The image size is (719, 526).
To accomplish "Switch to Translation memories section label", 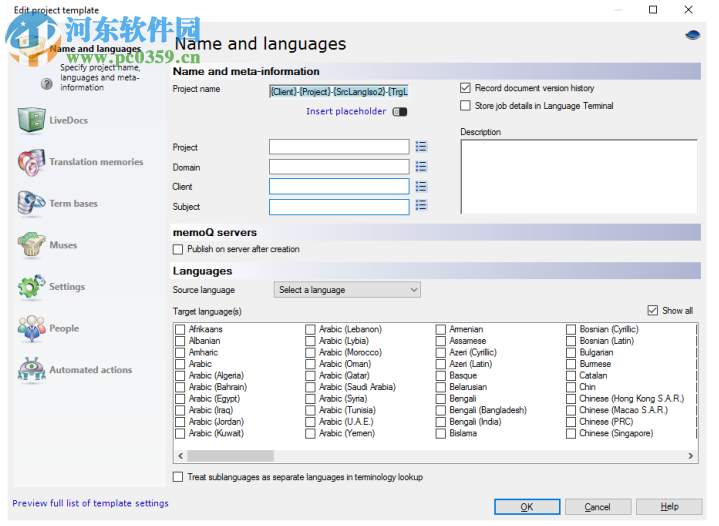I will [x=96, y=162].
